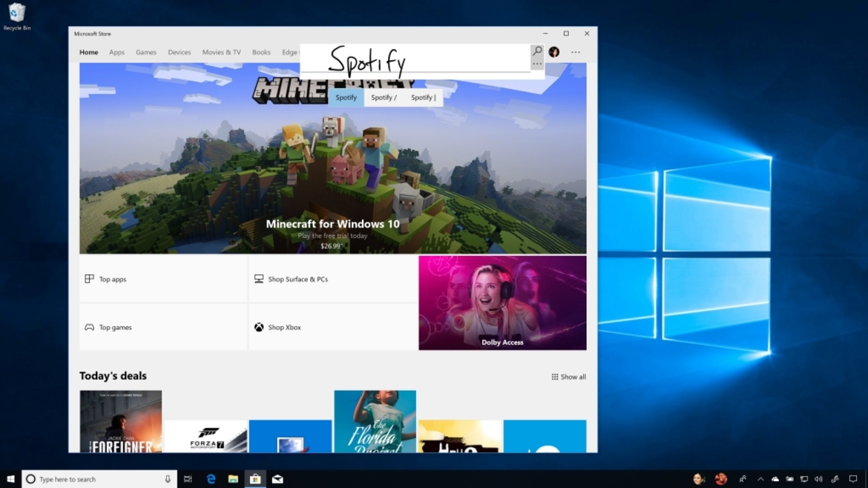
Task: Open the blue monitor app deal tile
Action: pos(290,437)
